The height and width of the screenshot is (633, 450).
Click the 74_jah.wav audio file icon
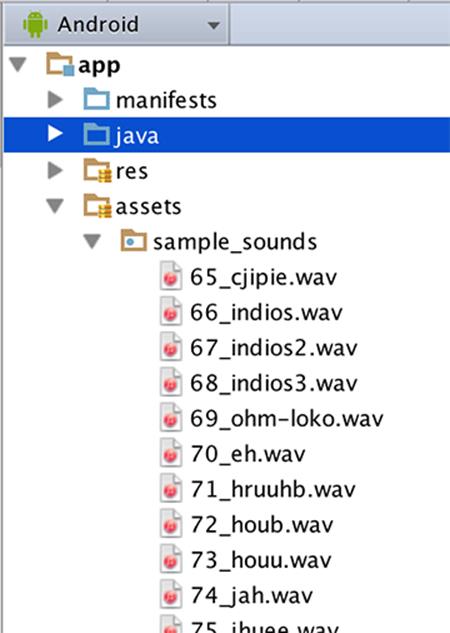(170, 595)
